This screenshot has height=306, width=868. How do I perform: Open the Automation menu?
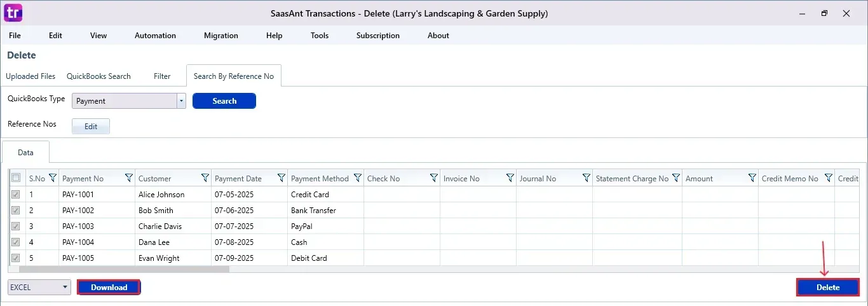(x=155, y=36)
